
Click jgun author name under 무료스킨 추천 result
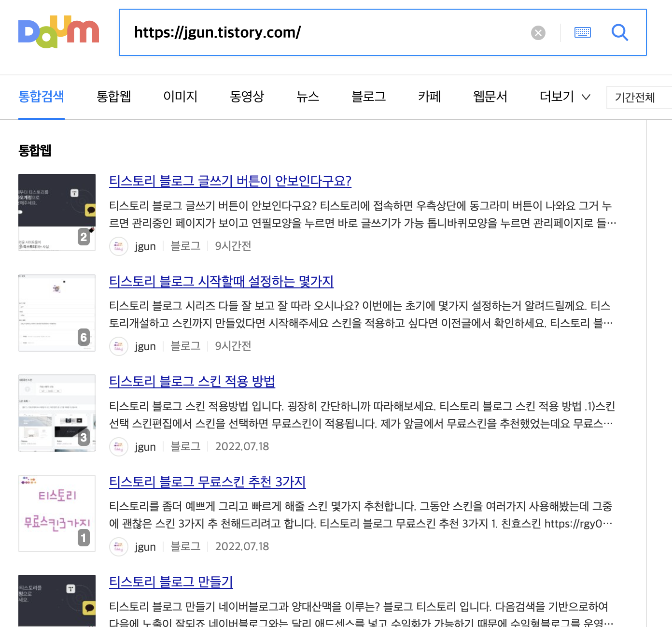(x=145, y=547)
